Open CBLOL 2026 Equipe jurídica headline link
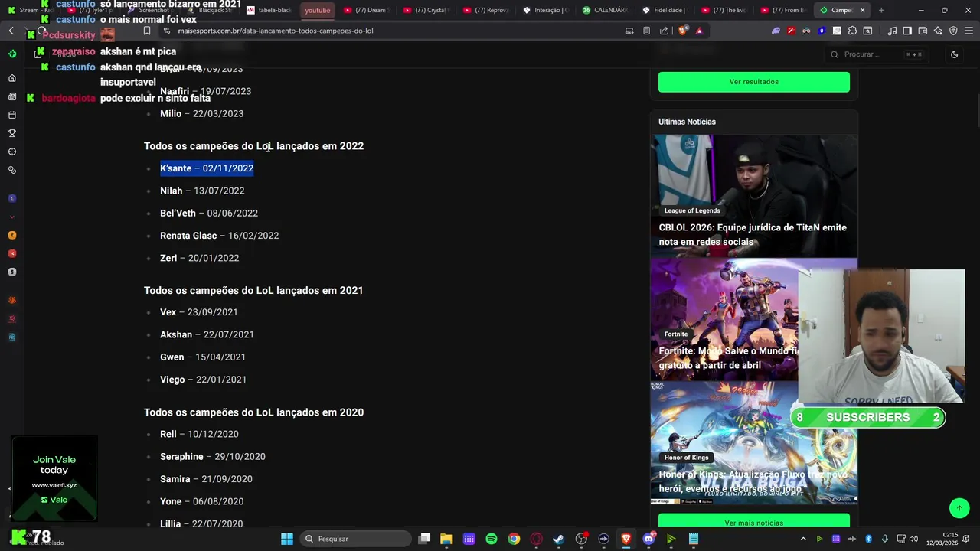Viewport: 980px width, 551px height. (753, 234)
